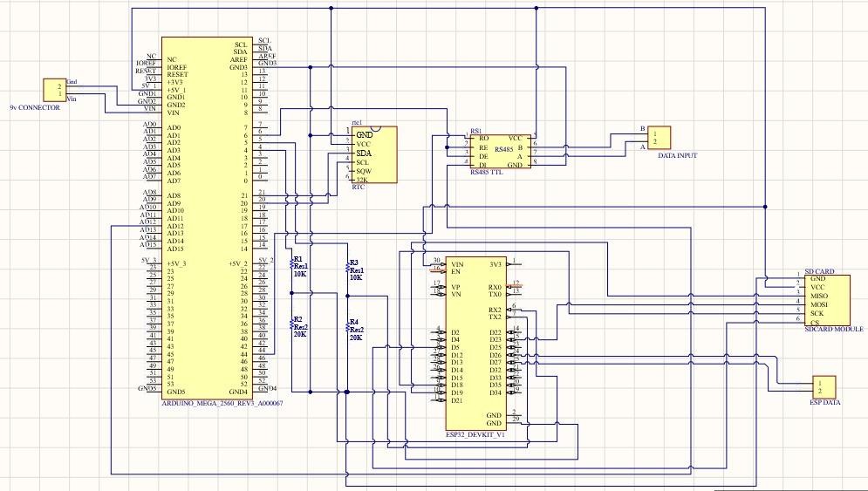Click the 'SQW' pin label on RTC

point(364,171)
